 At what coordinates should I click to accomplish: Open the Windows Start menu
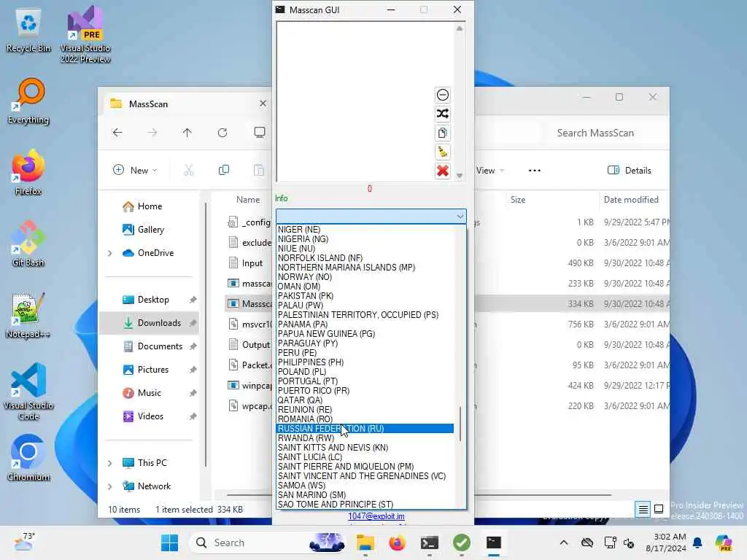coord(169,542)
